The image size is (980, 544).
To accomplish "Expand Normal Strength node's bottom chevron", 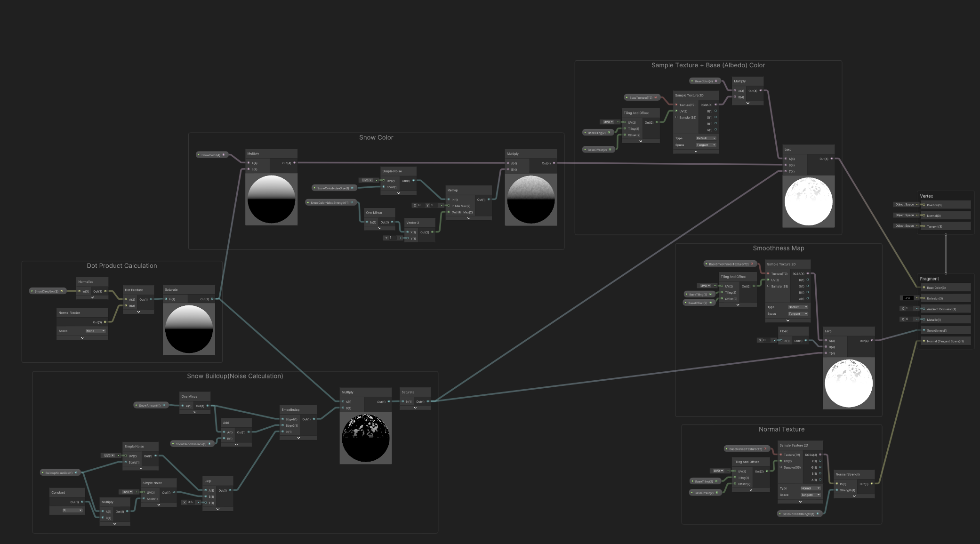I will coord(854,496).
